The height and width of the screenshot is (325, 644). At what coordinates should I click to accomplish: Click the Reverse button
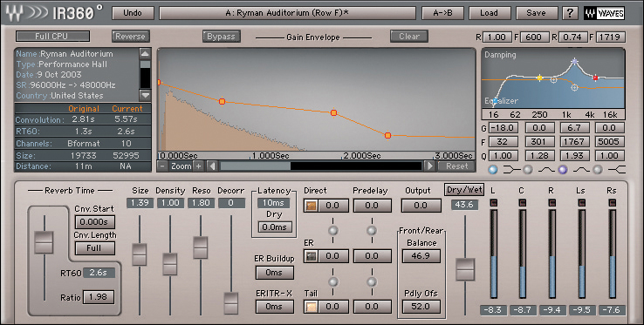[x=131, y=36]
